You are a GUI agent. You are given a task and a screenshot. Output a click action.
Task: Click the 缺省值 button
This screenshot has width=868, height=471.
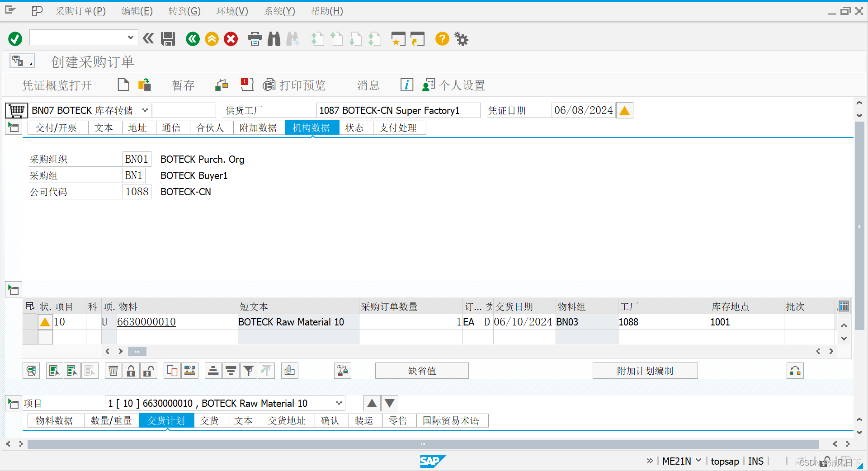pos(422,371)
